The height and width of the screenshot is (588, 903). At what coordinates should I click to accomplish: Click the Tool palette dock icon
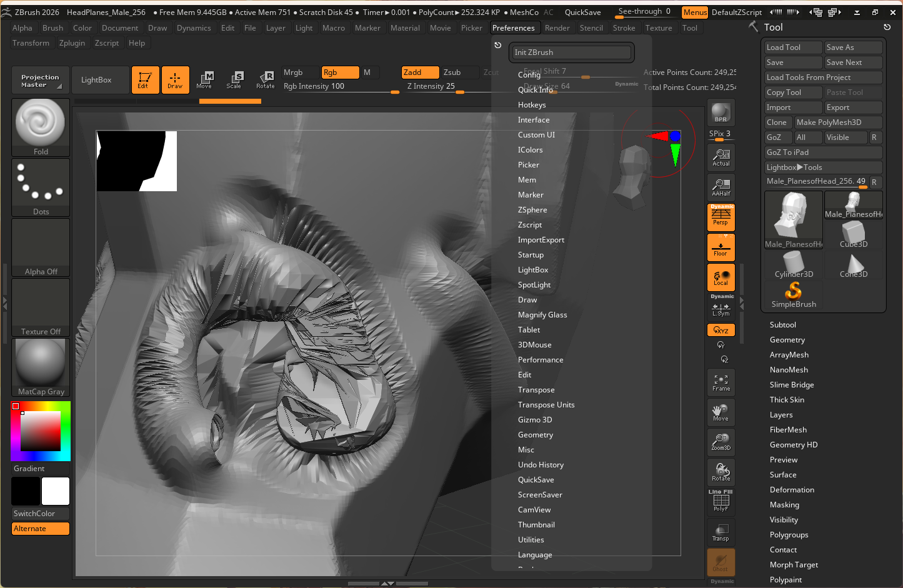(887, 27)
